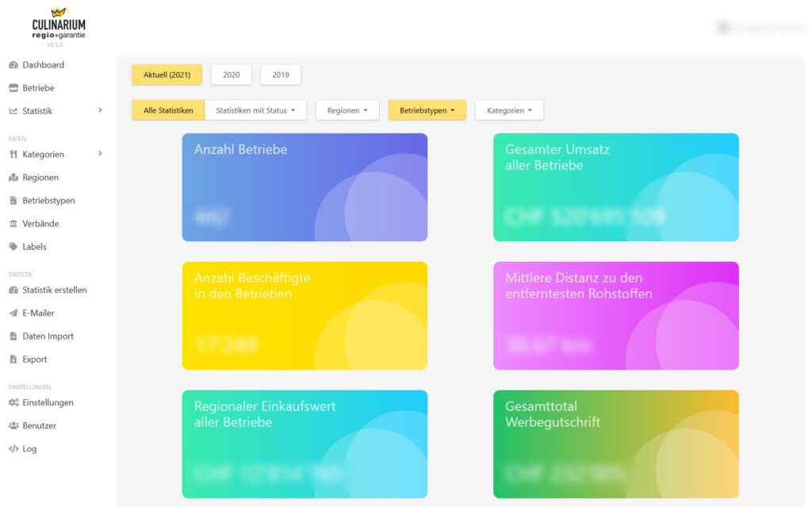The image size is (812, 507).
Task: Click the Betriebe store icon
Action: pyautogui.click(x=13, y=88)
